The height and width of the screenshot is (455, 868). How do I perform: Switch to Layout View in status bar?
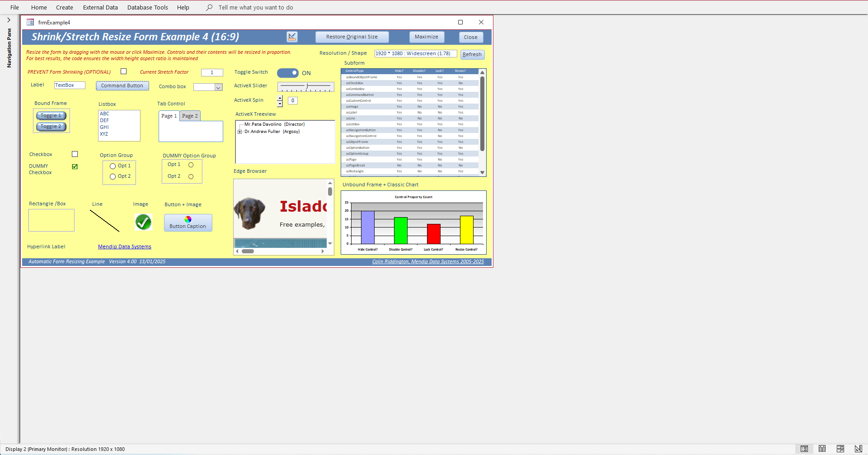(x=840, y=449)
